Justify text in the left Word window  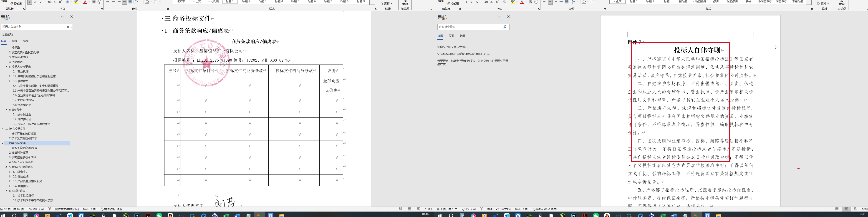[124, 2]
